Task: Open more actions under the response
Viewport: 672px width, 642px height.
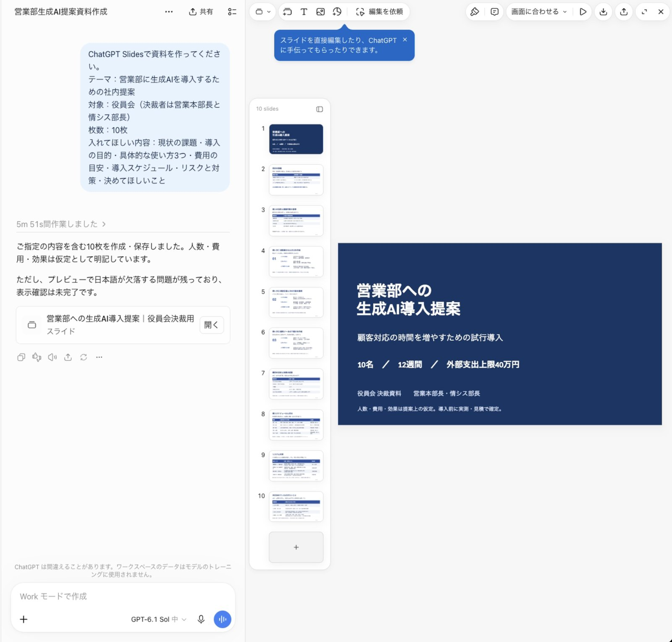Action: 99,357
